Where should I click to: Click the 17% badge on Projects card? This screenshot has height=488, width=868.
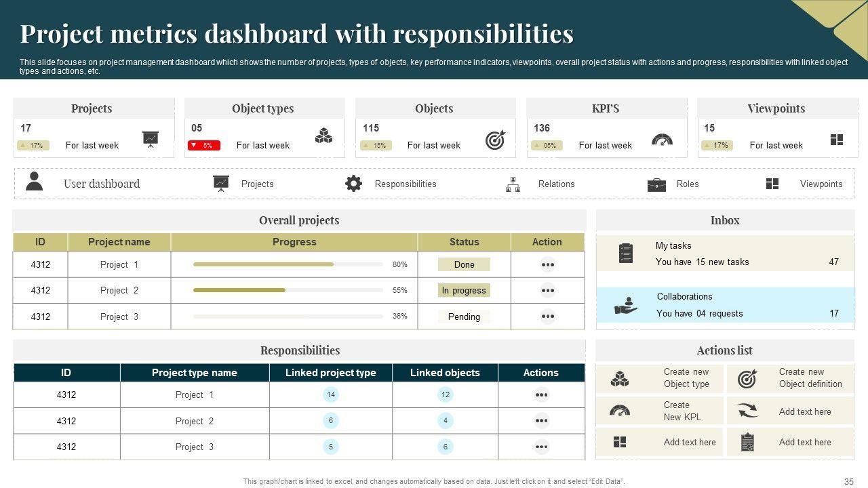click(33, 145)
